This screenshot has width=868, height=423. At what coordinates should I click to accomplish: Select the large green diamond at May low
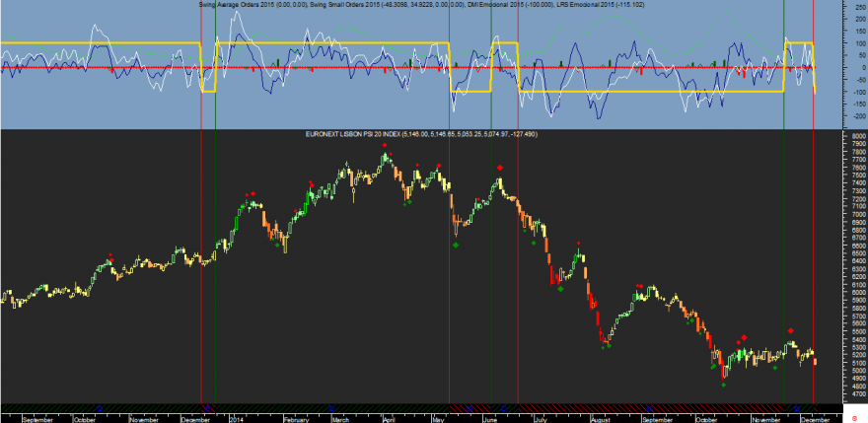[x=456, y=245]
